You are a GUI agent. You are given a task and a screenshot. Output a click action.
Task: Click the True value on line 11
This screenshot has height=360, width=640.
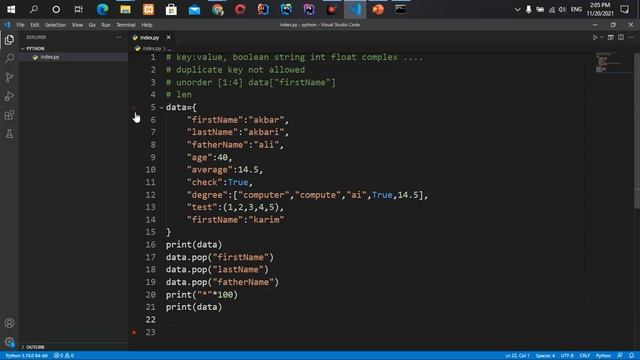(238, 182)
